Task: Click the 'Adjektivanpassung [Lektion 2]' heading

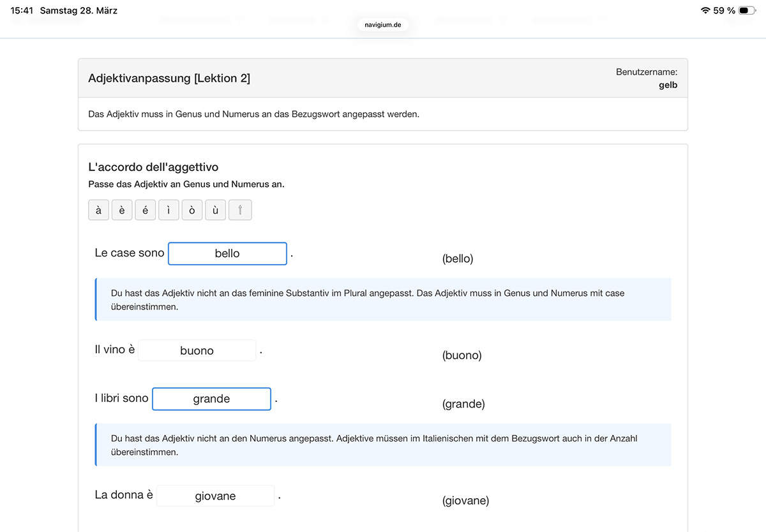Action: (x=169, y=78)
